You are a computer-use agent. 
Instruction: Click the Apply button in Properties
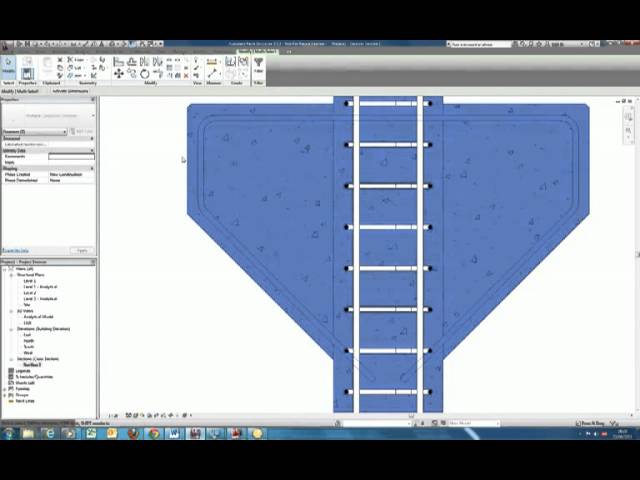click(x=82, y=250)
